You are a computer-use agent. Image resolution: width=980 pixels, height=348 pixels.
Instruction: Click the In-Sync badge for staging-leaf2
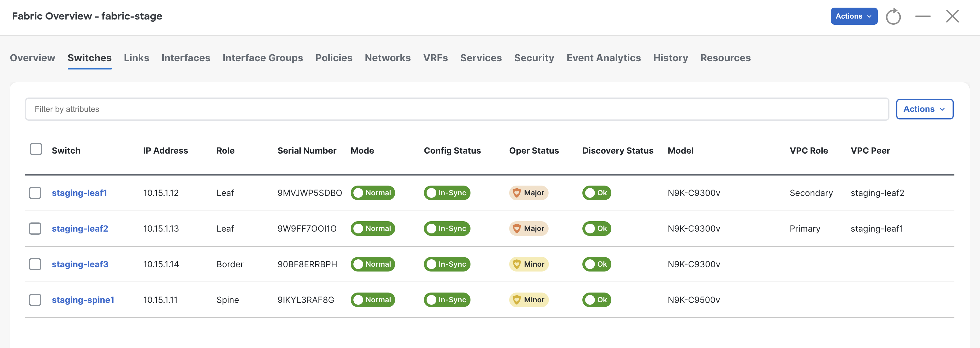click(x=447, y=229)
